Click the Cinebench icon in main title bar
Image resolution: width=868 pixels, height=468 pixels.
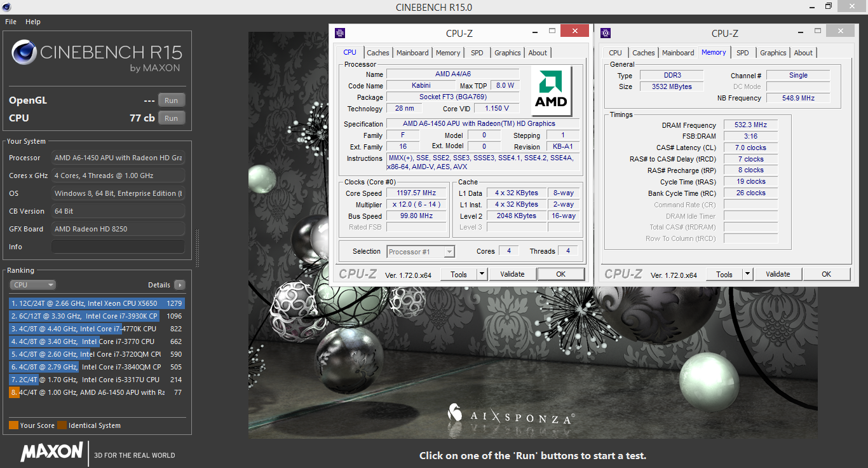pos(8,7)
